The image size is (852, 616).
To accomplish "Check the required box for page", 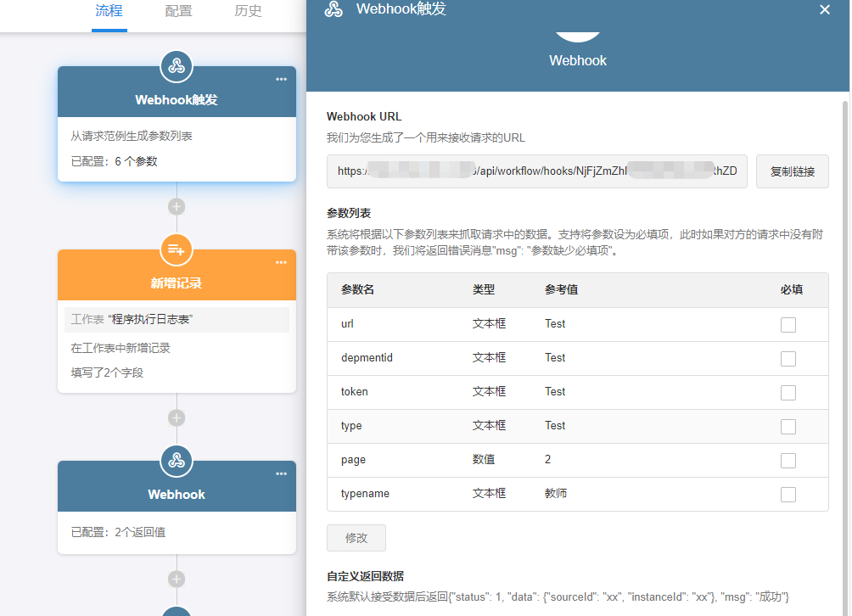I will coord(788,460).
